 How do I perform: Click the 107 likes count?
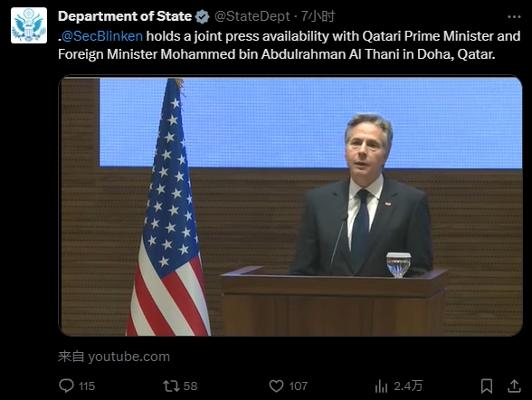tap(299, 386)
